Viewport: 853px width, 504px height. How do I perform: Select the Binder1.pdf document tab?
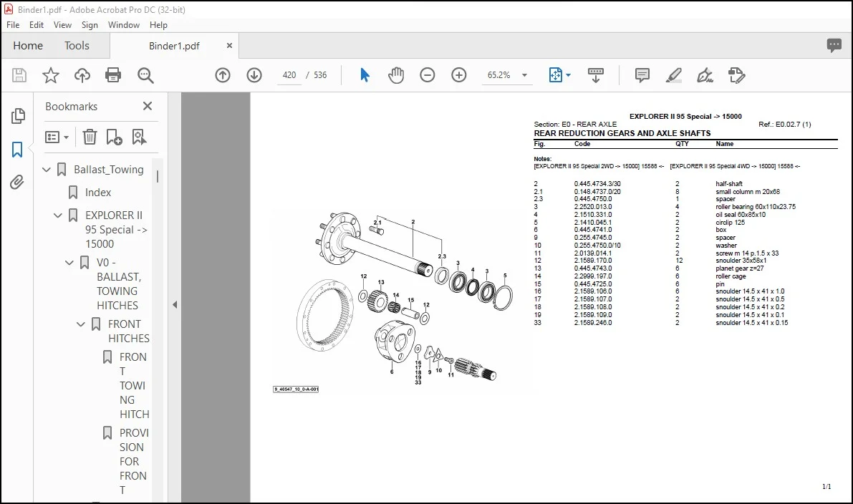(x=174, y=46)
